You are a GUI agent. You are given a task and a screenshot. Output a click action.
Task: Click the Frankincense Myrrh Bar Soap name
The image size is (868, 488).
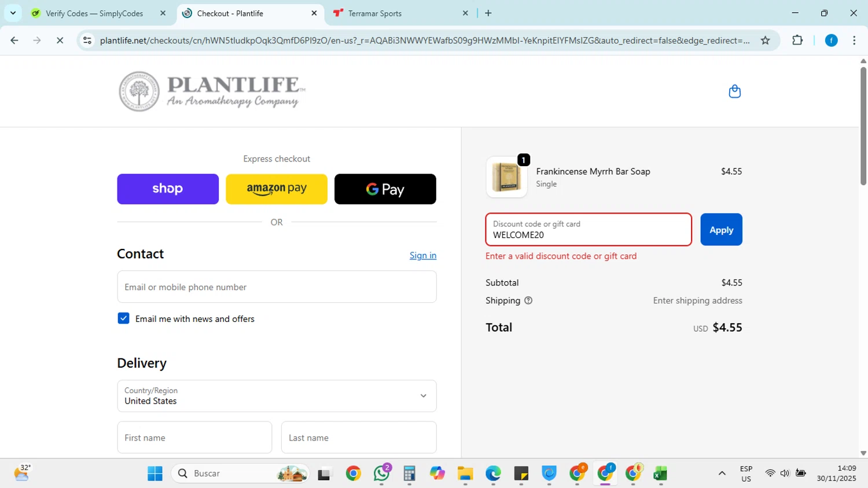point(593,171)
